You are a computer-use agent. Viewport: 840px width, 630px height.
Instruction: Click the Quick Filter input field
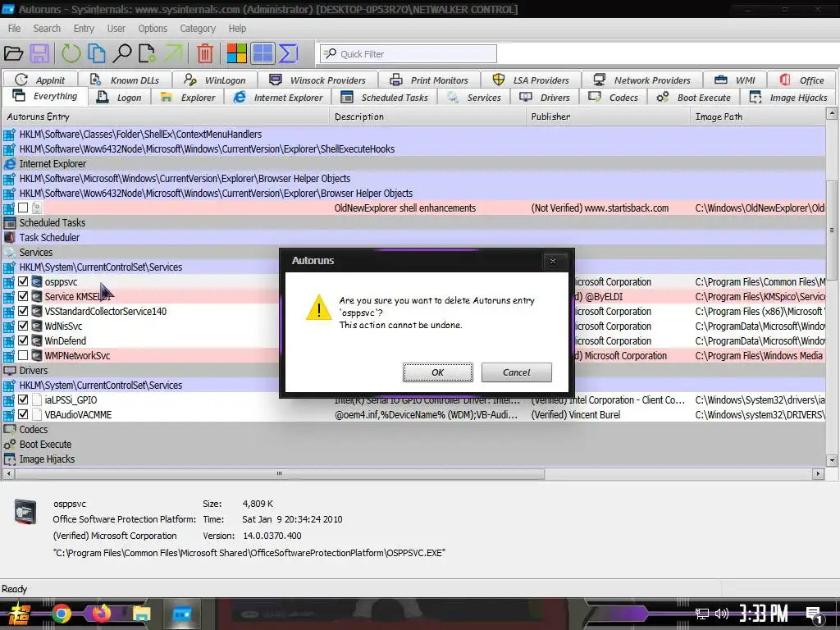pyautogui.click(x=409, y=53)
